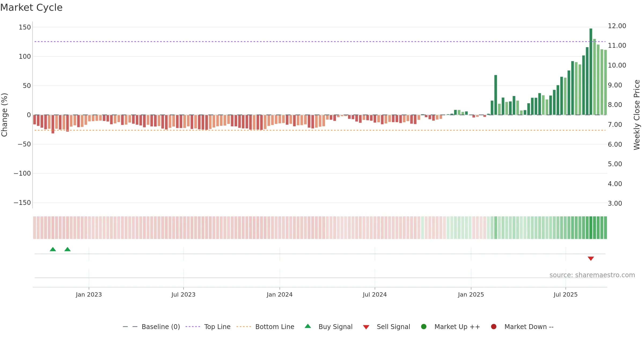Click the orange dotted Bottom Line sample in the legend
Image resolution: width=644 pixels, height=362 pixels.
pyautogui.click(x=244, y=327)
